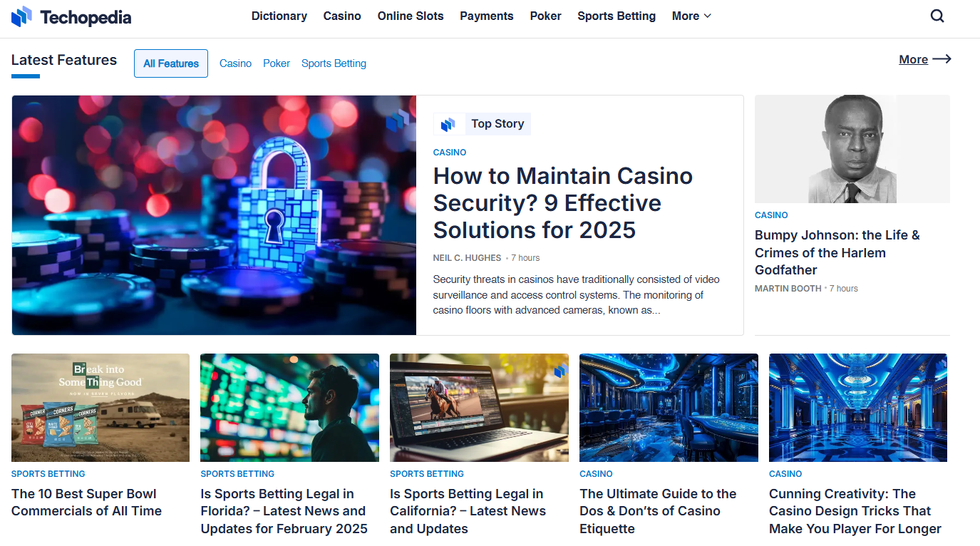Switch to the Casino features tab
The height and width of the screenshot is (546, 980).
pos(235,63)
